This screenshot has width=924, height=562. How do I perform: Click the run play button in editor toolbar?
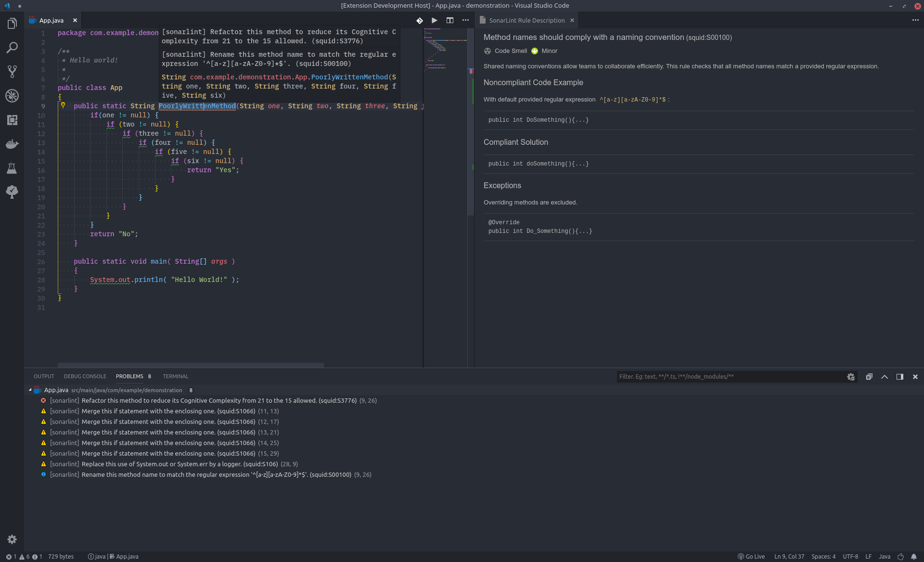click(434, 20)
